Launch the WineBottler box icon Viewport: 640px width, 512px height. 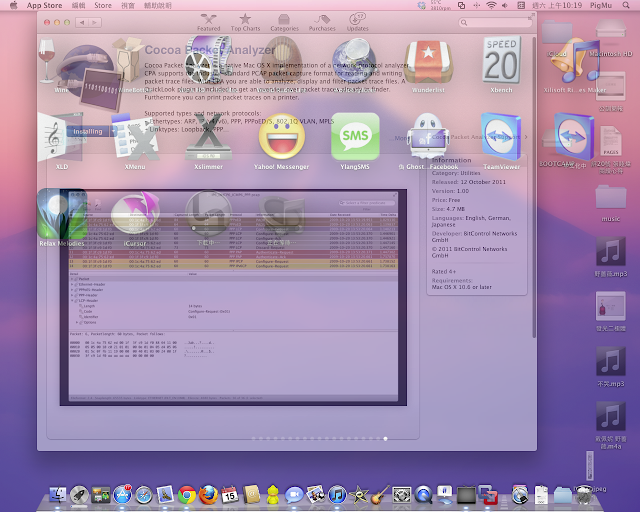point(128,60)
